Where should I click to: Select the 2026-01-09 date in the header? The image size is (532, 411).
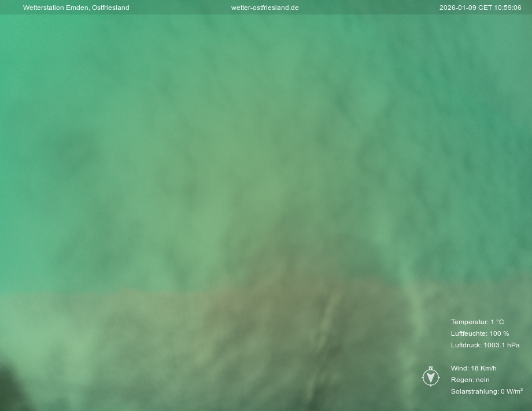(x=457, y=8)
